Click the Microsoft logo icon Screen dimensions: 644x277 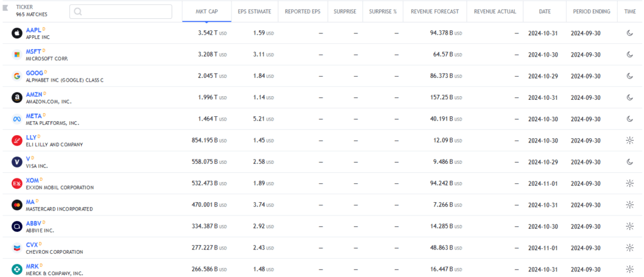[x=17, y=55]
